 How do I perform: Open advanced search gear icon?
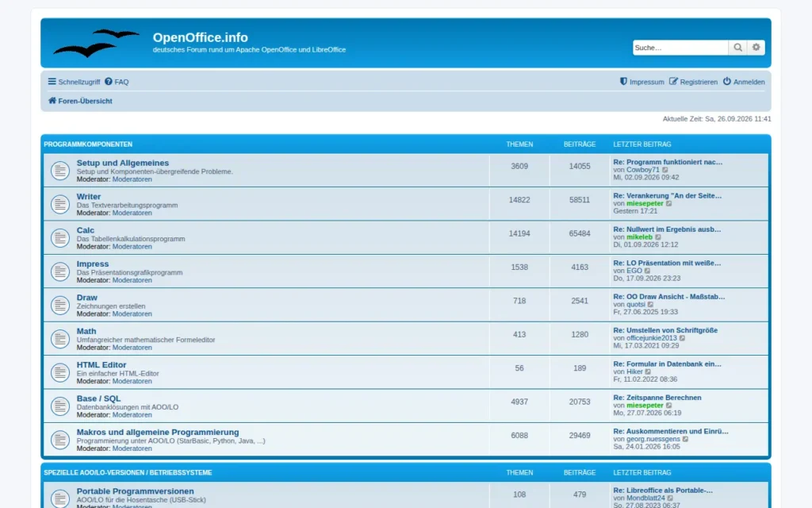click(x=756, y=47)
